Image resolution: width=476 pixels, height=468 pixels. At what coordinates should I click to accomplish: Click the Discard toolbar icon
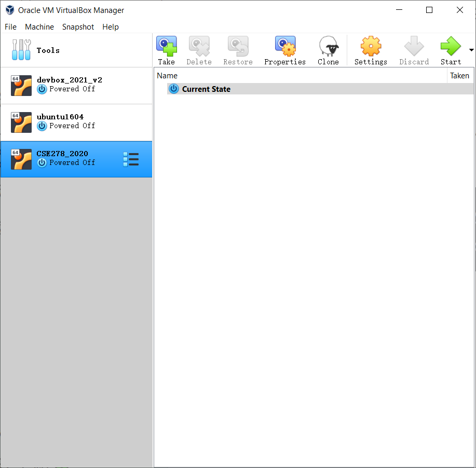click(x=414, y=50)
